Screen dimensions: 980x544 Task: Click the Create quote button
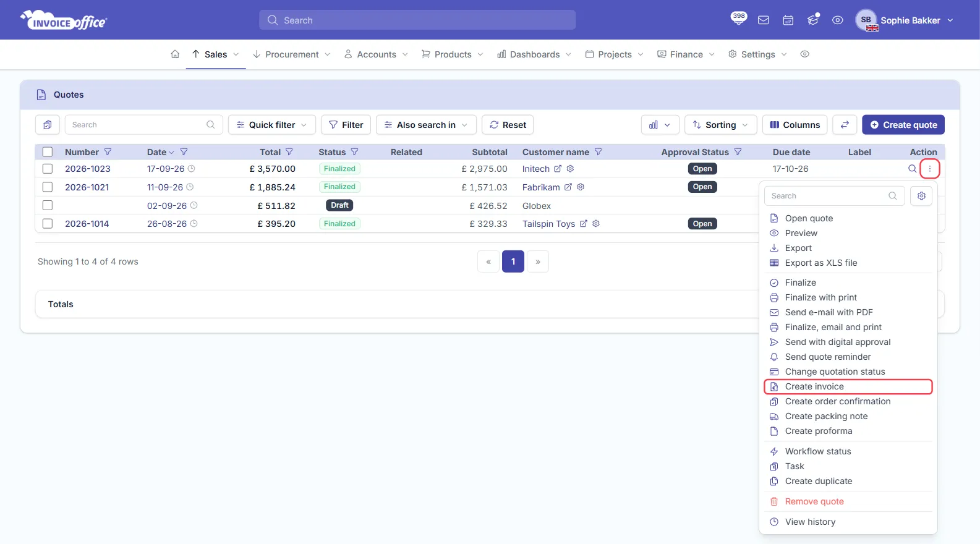click(x=903, y=125)
